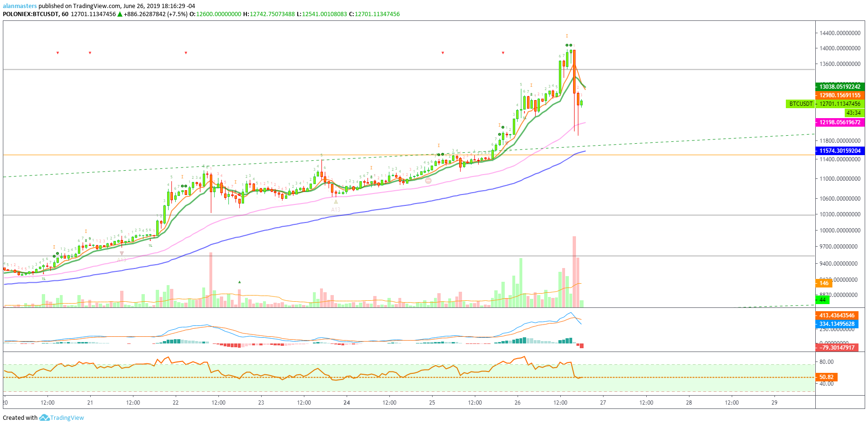Viewport: 868px width, 426px height.
Task: Click the green up-arrow change indicator in header
Action: tap(120, 14)
